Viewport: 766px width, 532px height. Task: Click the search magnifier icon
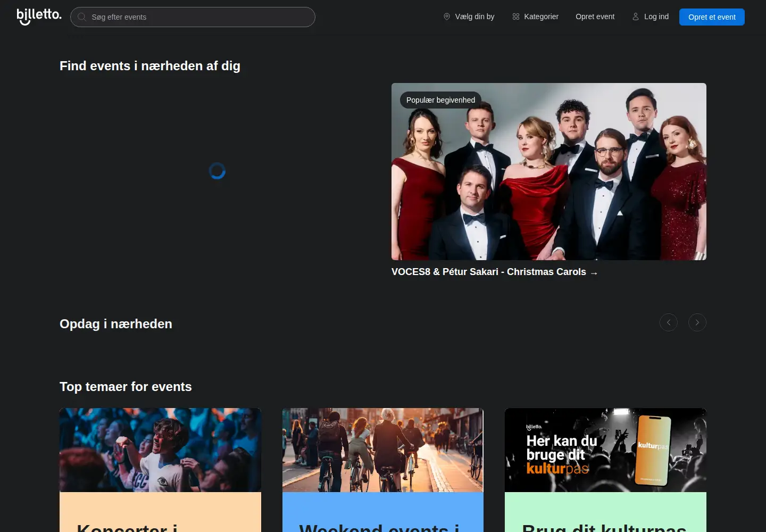click(x=82, y=17)
